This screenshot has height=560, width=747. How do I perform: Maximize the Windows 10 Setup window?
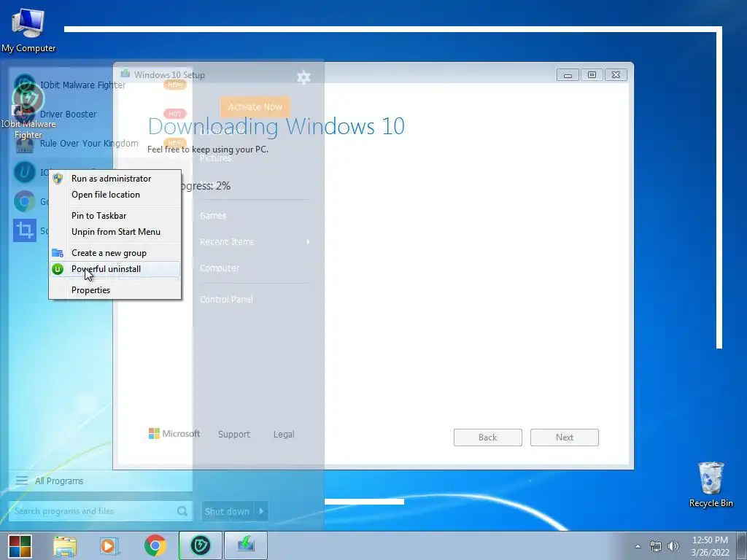[x=592, y=75]
